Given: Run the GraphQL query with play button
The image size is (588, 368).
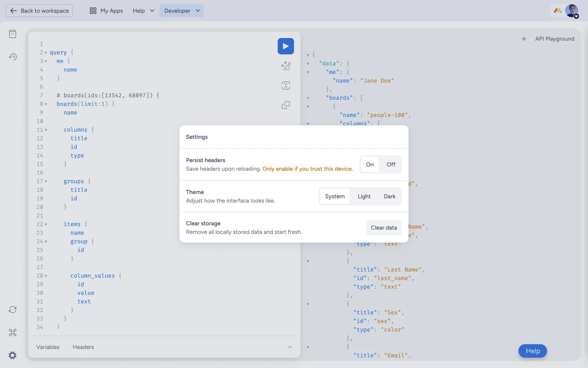Looking at the screenshot, I should (x=285, y=46).
